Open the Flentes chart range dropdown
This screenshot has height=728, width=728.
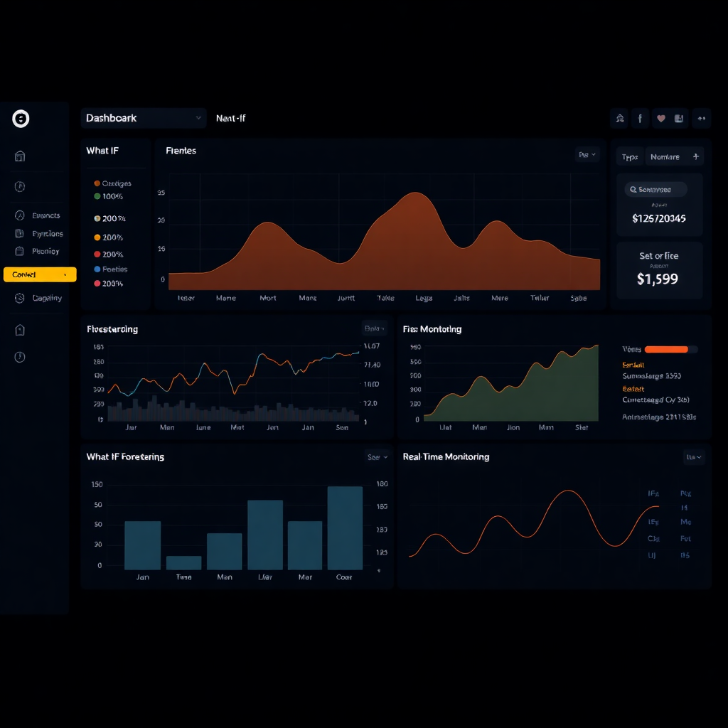coord(587,154)
